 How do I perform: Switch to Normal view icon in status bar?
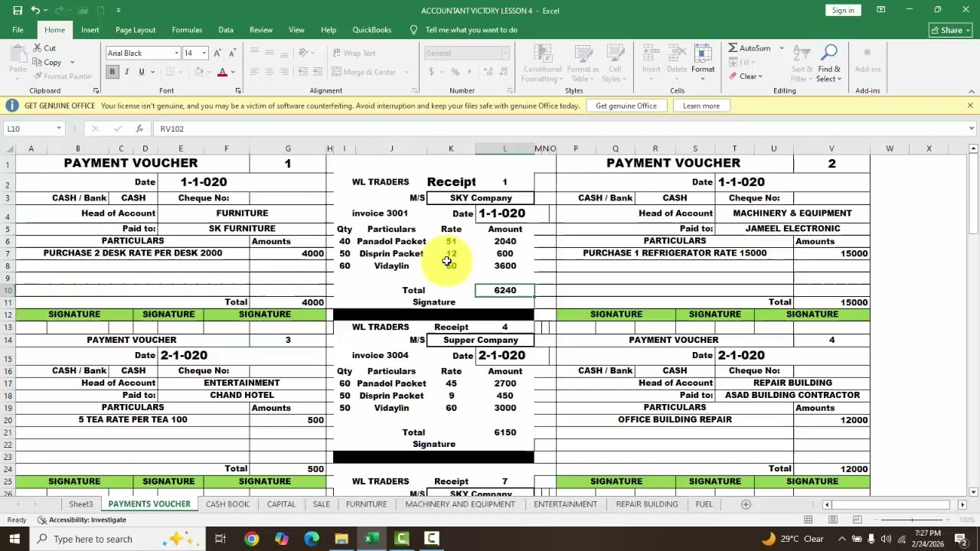(x=808, y=520)
